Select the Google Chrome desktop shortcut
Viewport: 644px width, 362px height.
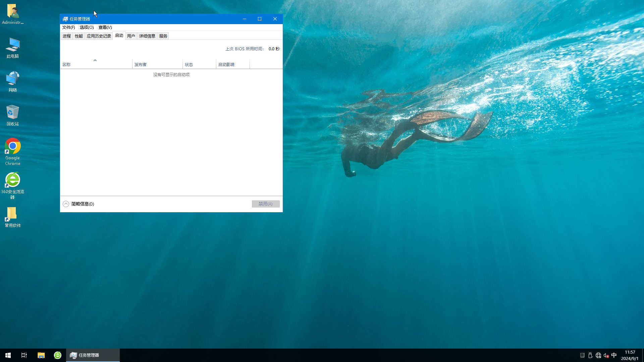[x=13, y=152]
